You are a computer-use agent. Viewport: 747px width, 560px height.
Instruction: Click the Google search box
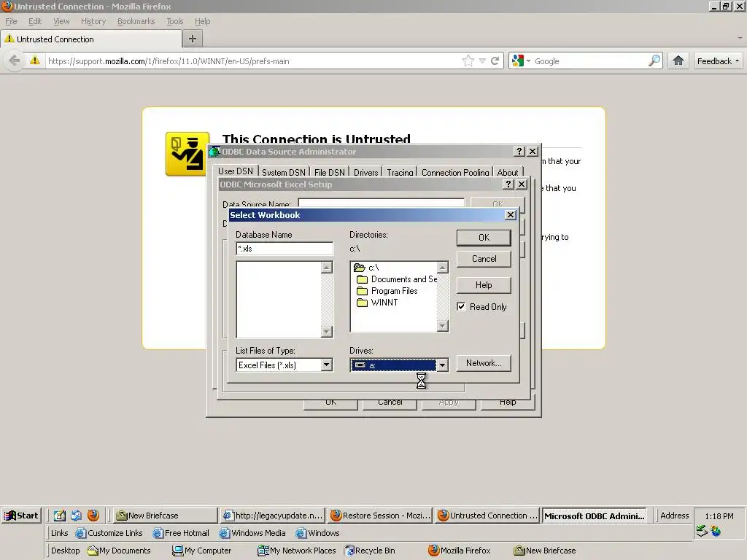point(589,61)
